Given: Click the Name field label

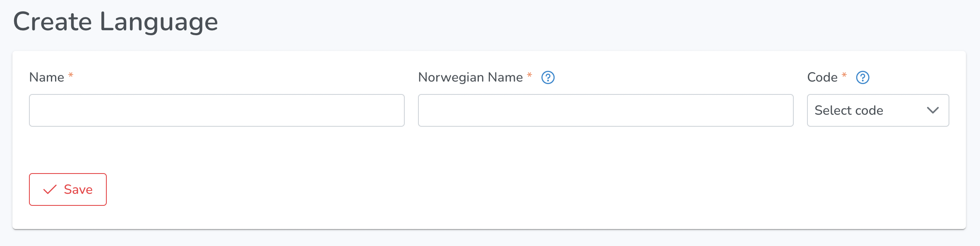Looking at the screenshot, I should pyautogui.click(x=47, y=77).
